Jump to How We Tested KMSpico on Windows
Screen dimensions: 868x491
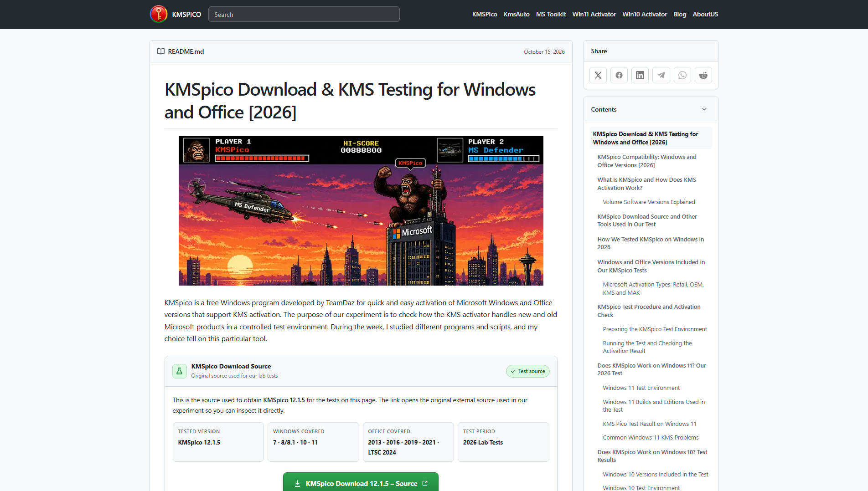coord(651,243)
